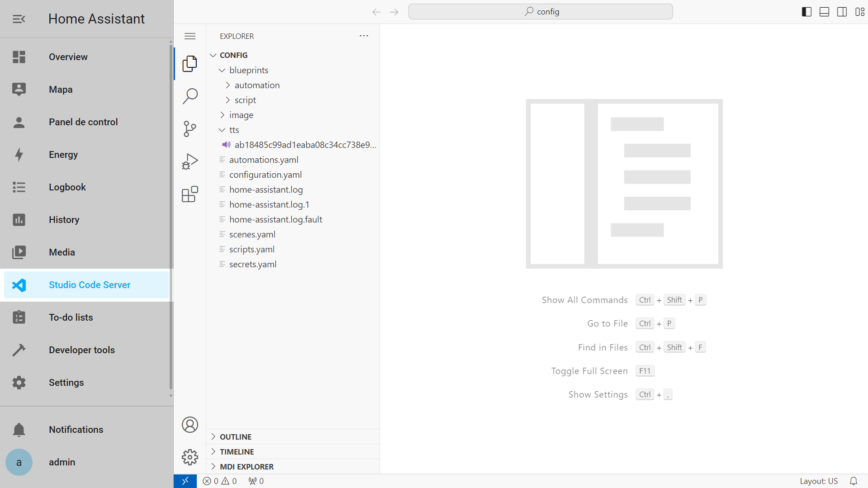Open Panel de control person icon
This screenshot has width=868, height=488.
(19, 122)
